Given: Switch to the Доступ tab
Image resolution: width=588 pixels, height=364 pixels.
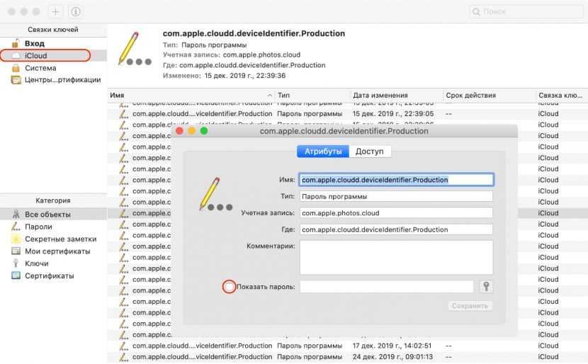Looking at the screenshot, I should coord(370,152).
